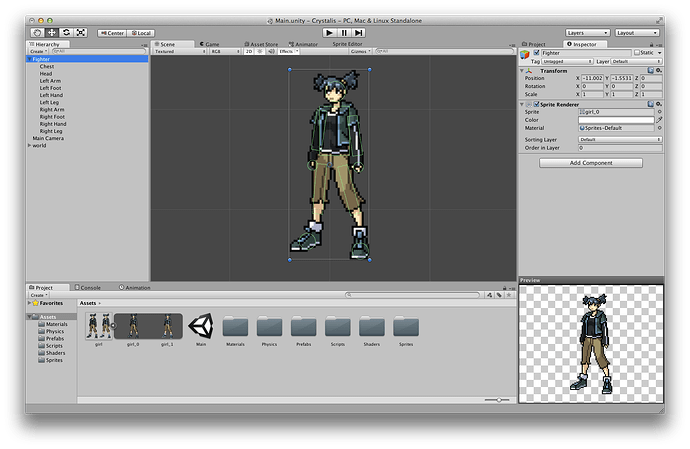Image resolution: width=690 pixels, height=449 pixels.
Task: Open the Sorting Layer dropdown
Action: pyautogui.click(x=620, y=139)
